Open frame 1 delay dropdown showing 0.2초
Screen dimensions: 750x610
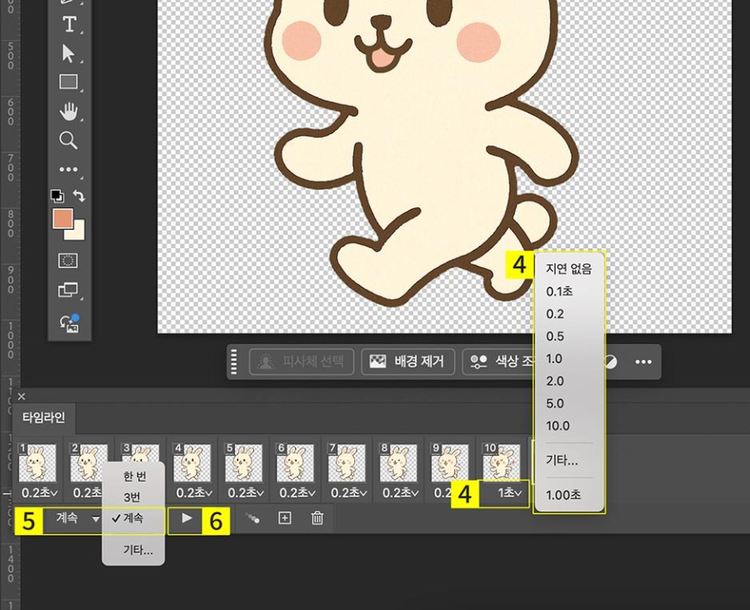click(38, 492)
